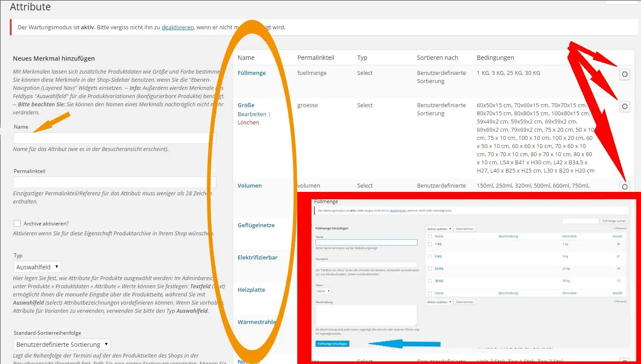Screen dimensions: 641x364
Task: Click the blue "Füllmenge hinzufügen" button
Action: pos(332,343)
